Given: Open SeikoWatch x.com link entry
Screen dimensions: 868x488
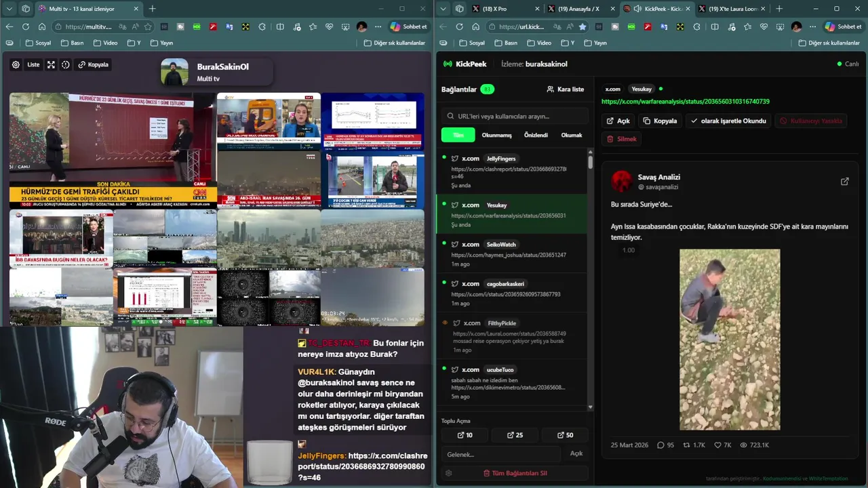Looking at the screenshot, I should [511, 253].
